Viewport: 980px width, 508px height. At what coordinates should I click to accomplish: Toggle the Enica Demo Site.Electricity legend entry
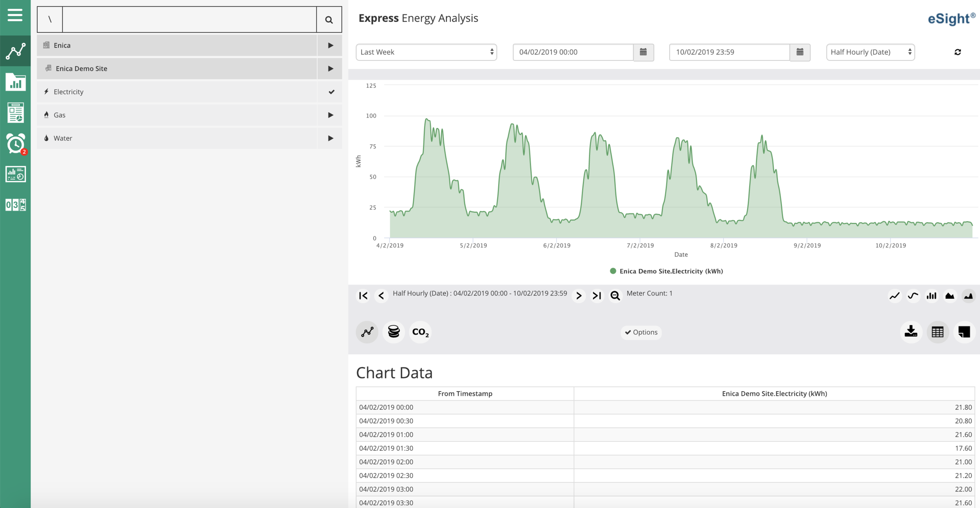click(666, 271)
